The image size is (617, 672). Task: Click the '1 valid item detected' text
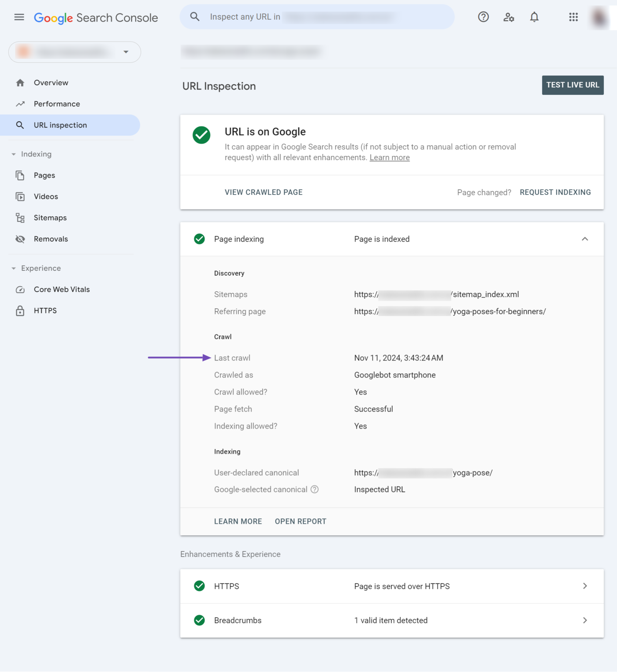[391, 621]
